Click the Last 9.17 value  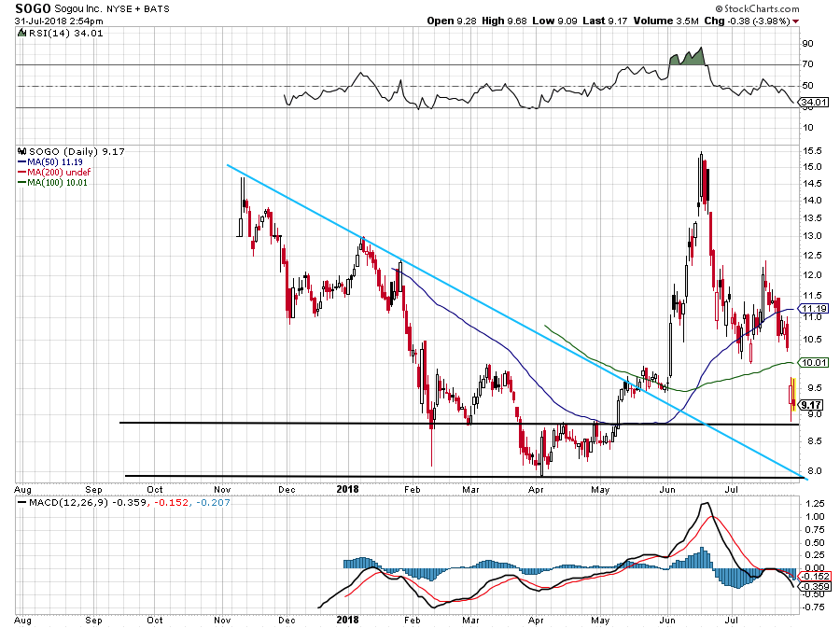pyautogui.click(x=605, y=21)
